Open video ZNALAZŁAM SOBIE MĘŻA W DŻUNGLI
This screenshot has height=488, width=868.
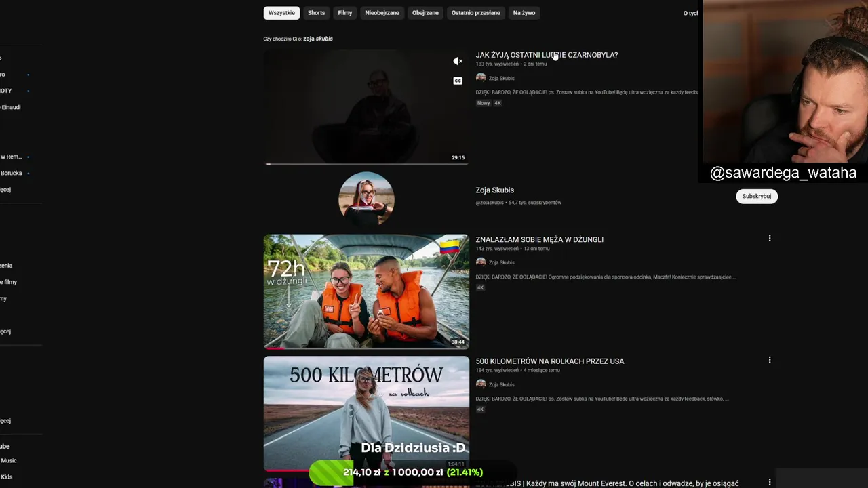[x=539, y=239]
